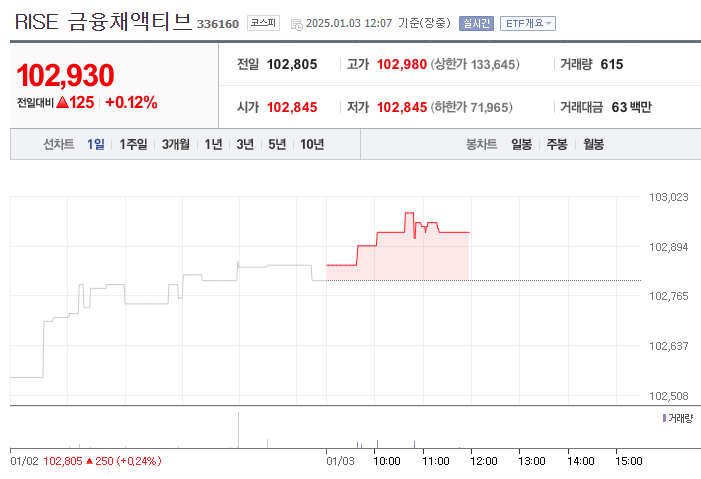The width and height of the screenshot is (701, 479).
Task: Select the 1일 line chart tab
Action: 96,144
